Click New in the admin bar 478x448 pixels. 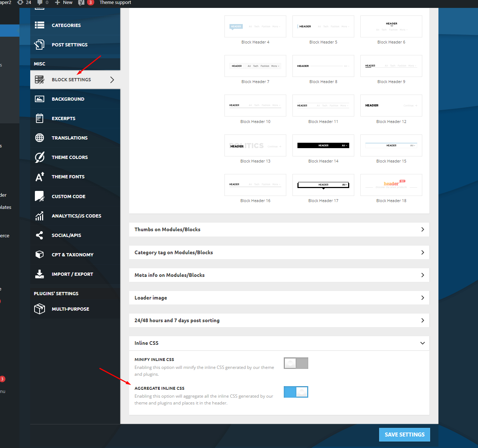pyautogui.click(x=63, y=3)
